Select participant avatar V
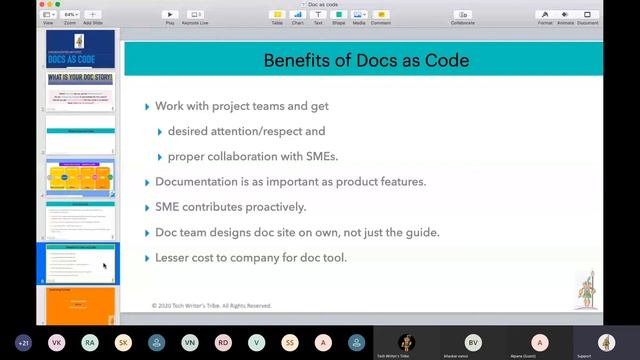Viewport: 640px width, 360px height. coord(257,343)
